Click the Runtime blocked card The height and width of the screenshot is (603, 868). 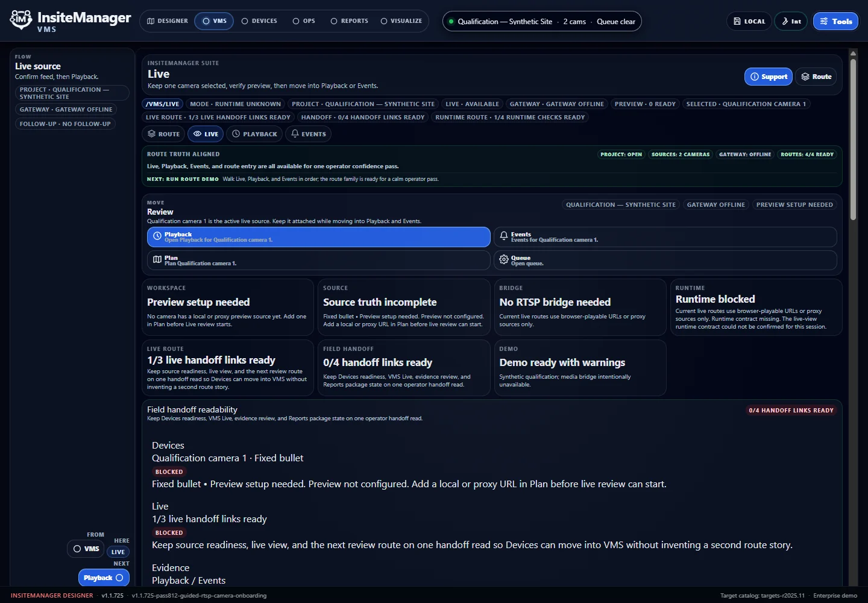pos(756,308)
